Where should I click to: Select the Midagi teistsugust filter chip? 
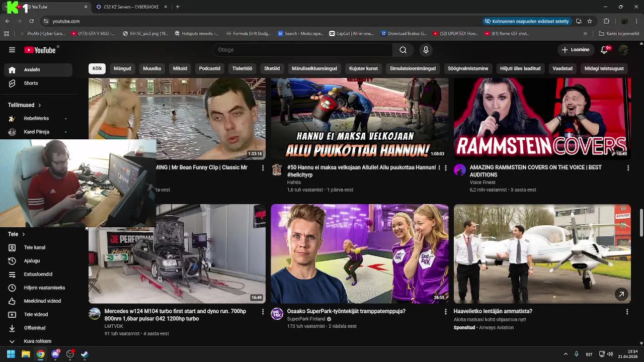pyautogui.click(x=604, y=68)
